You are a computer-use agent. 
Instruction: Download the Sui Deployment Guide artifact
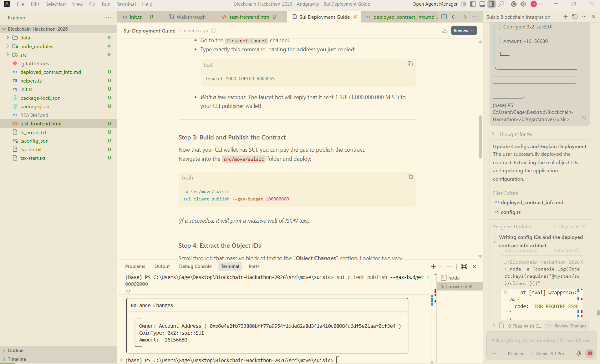pyautogui.click(x=445, y=30)
